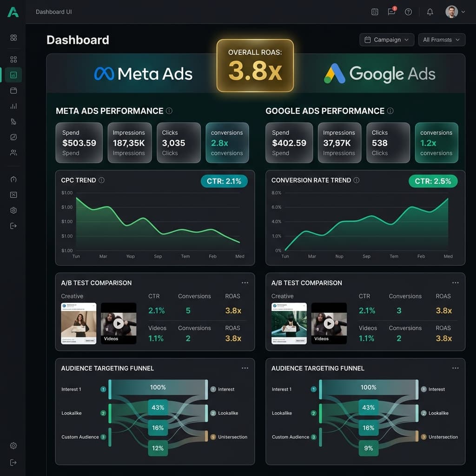Click the user profile avatar

coord(451,12)
